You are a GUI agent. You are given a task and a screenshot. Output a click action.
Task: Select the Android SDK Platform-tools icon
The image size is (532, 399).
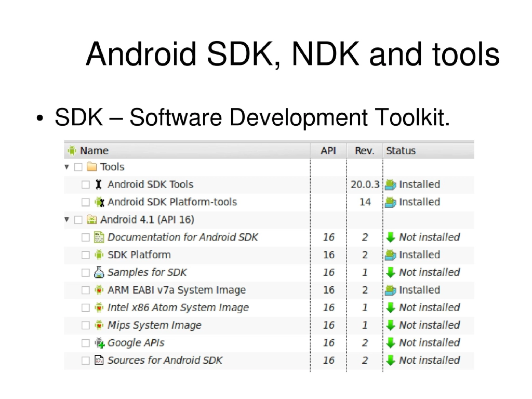pos(98,202)
